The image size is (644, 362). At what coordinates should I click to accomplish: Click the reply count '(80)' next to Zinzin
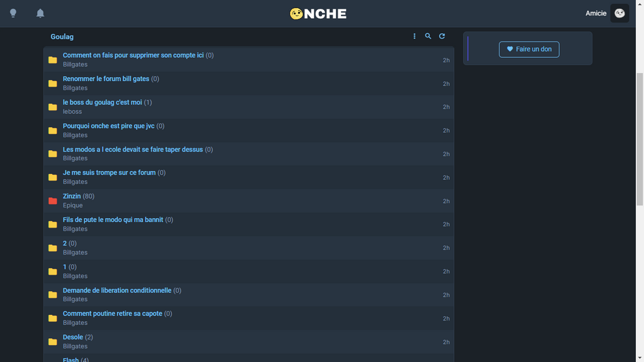[x=88, y=196]
